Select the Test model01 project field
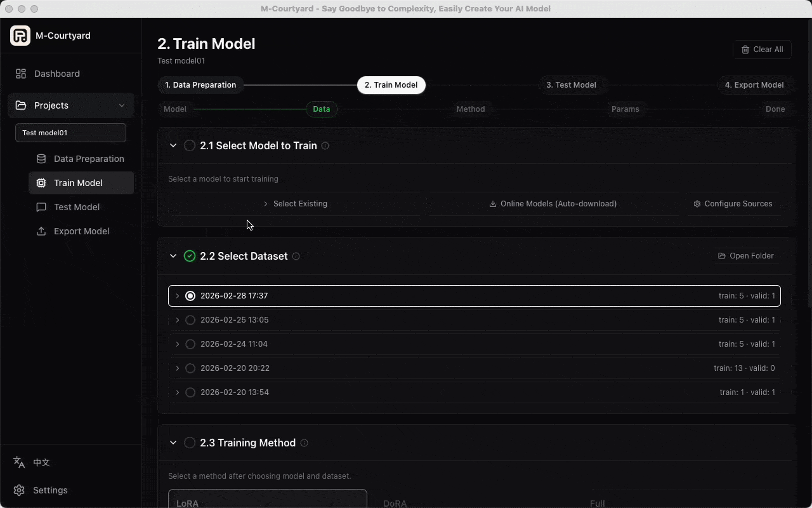Viewport: 812px width, 508px height. click(70, 133)
